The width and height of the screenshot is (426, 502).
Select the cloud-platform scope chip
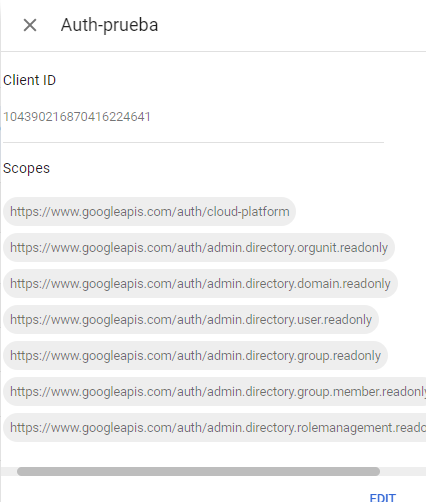(x=149, y=212)
